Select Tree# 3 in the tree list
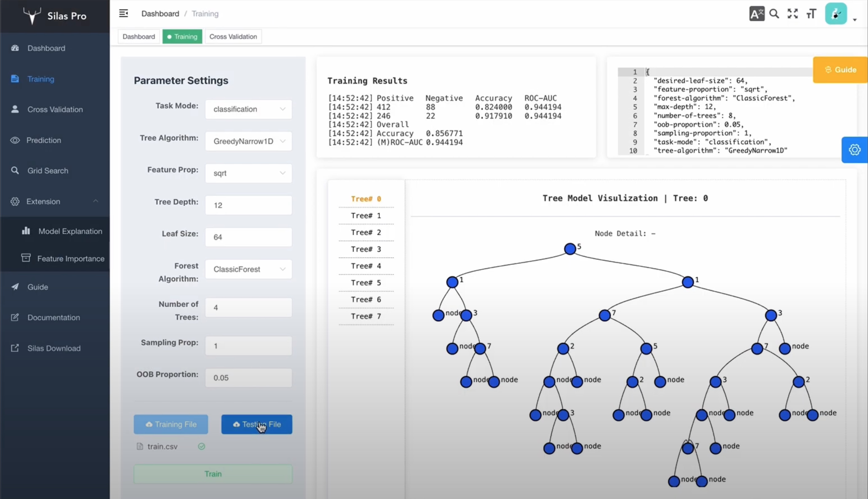868x499 pixels. (x=366, y=249)
